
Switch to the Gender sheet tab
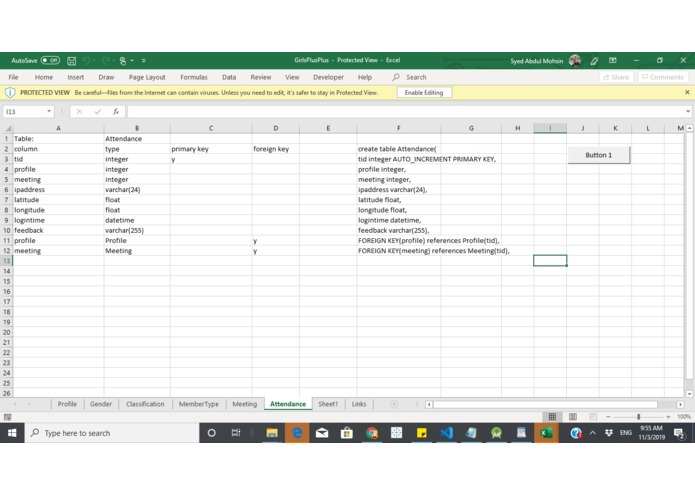(101, 404)
